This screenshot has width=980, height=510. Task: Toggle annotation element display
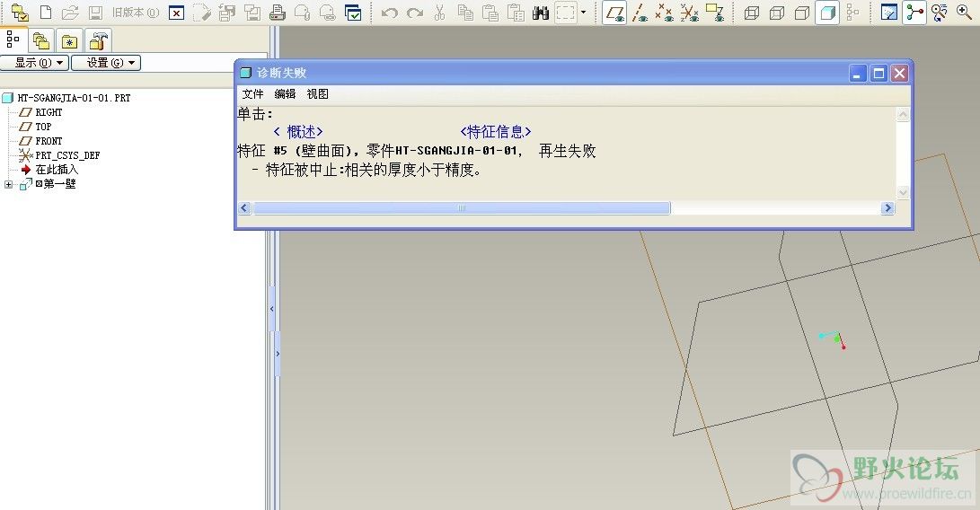tap(714, 13)
